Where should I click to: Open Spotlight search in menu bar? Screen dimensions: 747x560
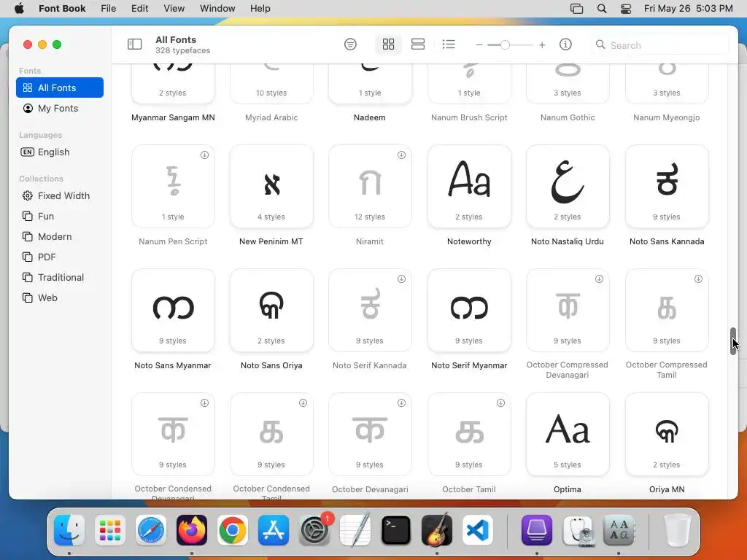click(x=602, y=9)
